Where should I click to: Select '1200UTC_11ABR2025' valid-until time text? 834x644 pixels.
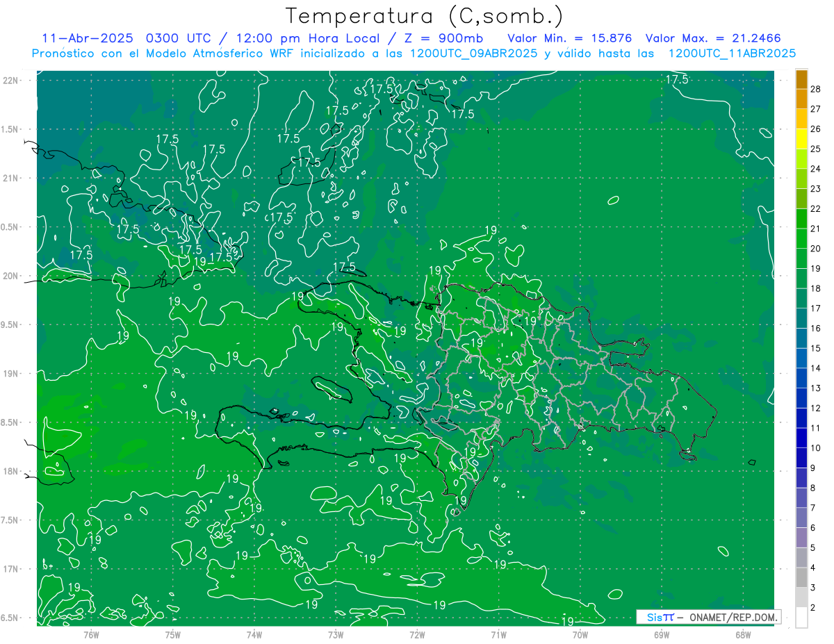click(x=732, y=53)
